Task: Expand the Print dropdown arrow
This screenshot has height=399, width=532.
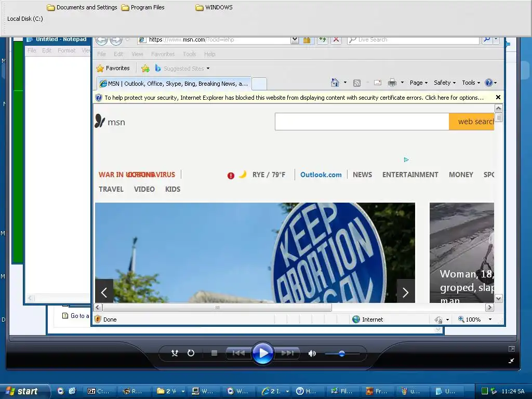Action: pyautogui.click(x=402, y=83)
